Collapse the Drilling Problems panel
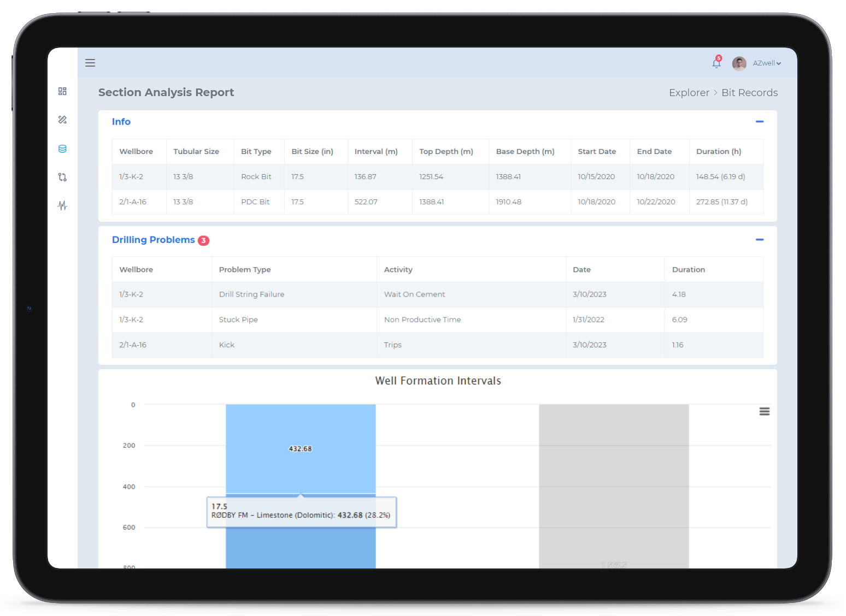This screenshot has height=616, width=846. coord(759,240)
